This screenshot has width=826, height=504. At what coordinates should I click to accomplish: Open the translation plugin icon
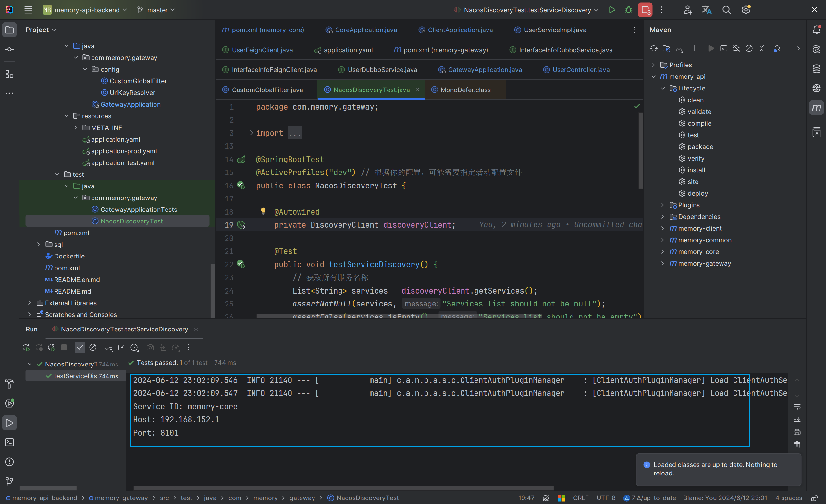click(x=707, y=10)
